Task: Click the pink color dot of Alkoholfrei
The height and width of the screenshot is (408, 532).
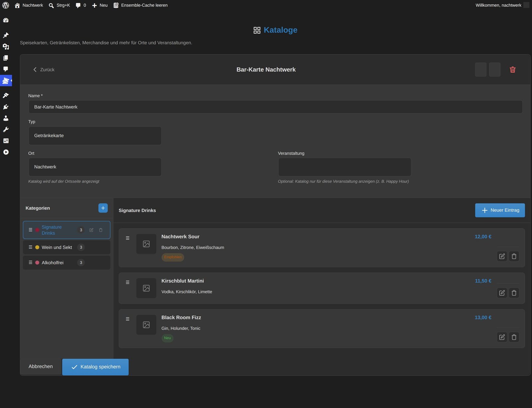Action: [37, 263]
